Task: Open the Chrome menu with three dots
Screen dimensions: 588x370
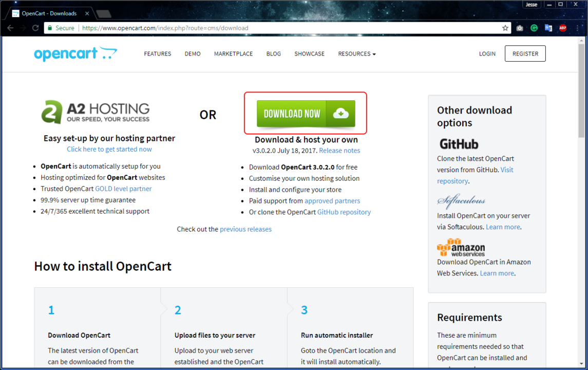Action: tap(578, 28)
